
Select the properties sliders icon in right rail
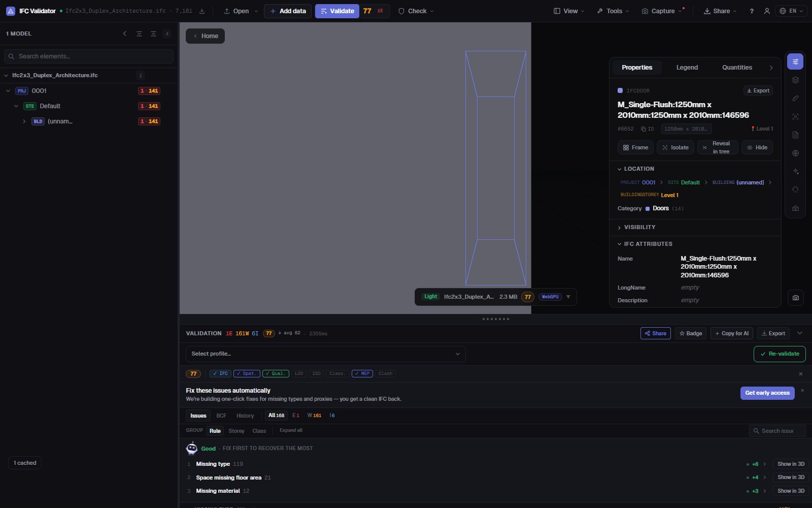(x=795, y=61)
